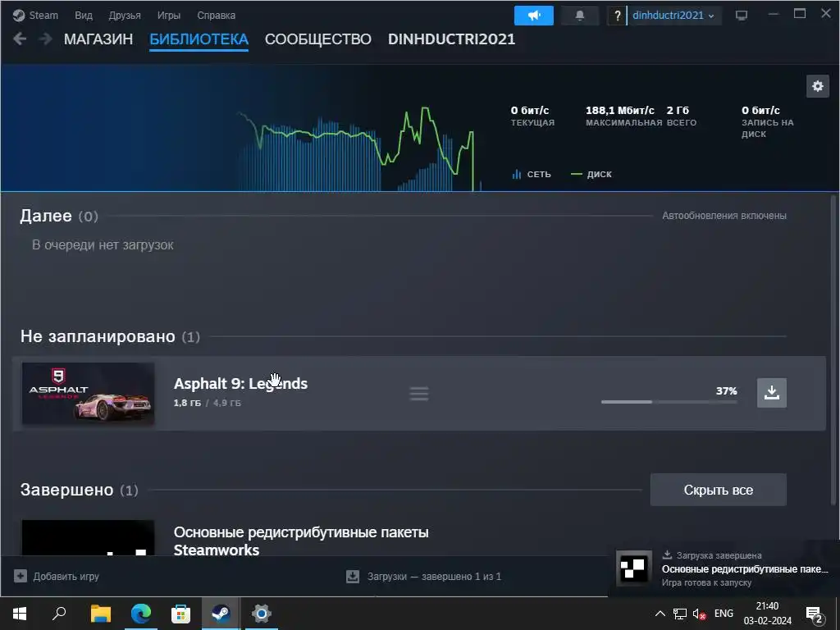
Task: Expand the dinhductri2021 account dropdown
Action: [x=673, y=16]
